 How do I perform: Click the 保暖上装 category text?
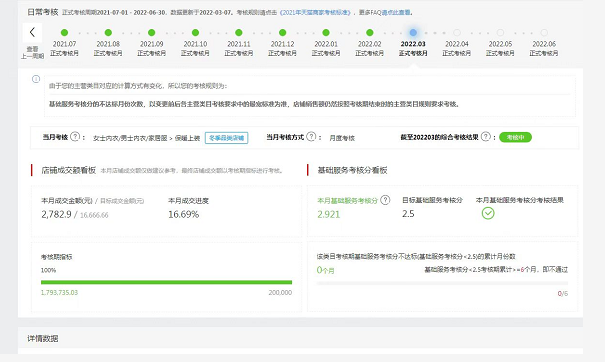point(187,138)
